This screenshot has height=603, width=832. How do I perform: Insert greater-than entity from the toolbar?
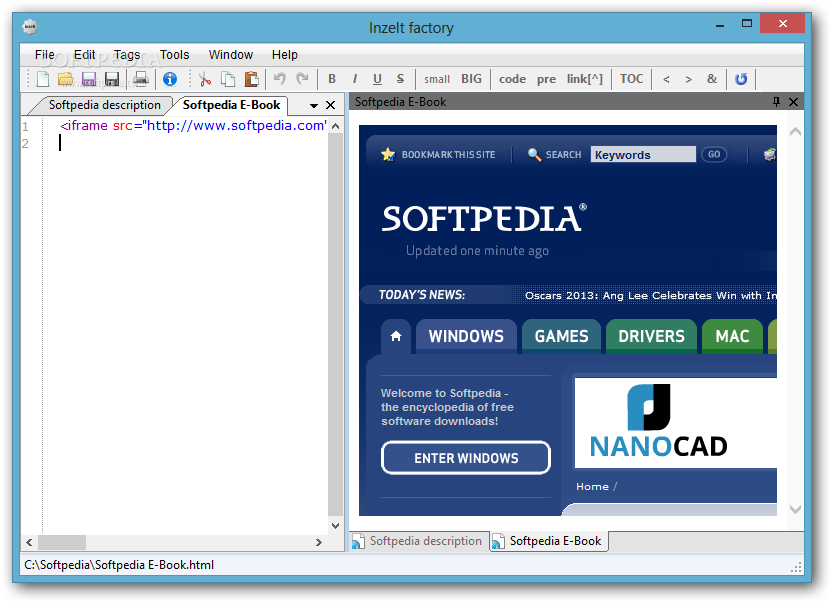click(x=688, y=79)
